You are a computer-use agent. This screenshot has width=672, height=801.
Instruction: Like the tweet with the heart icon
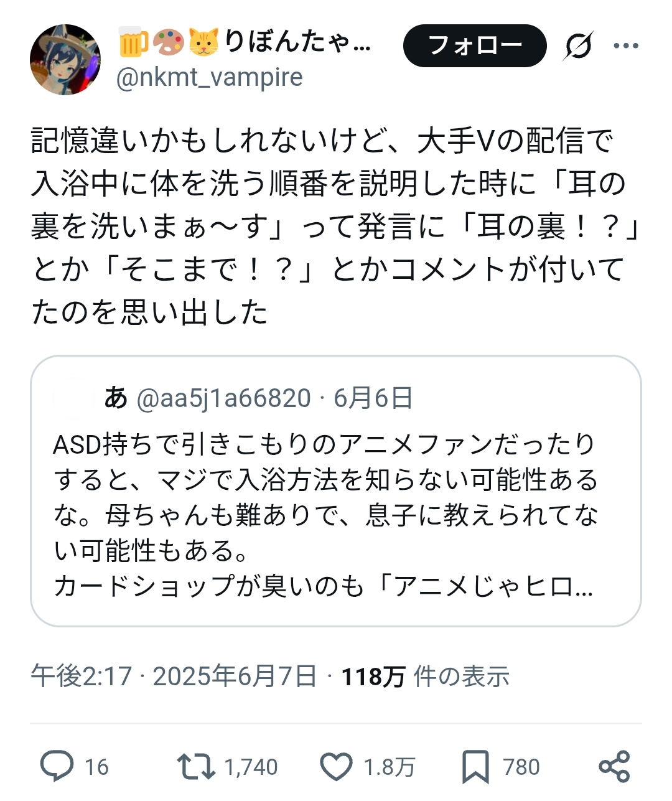tap(337, 766)
